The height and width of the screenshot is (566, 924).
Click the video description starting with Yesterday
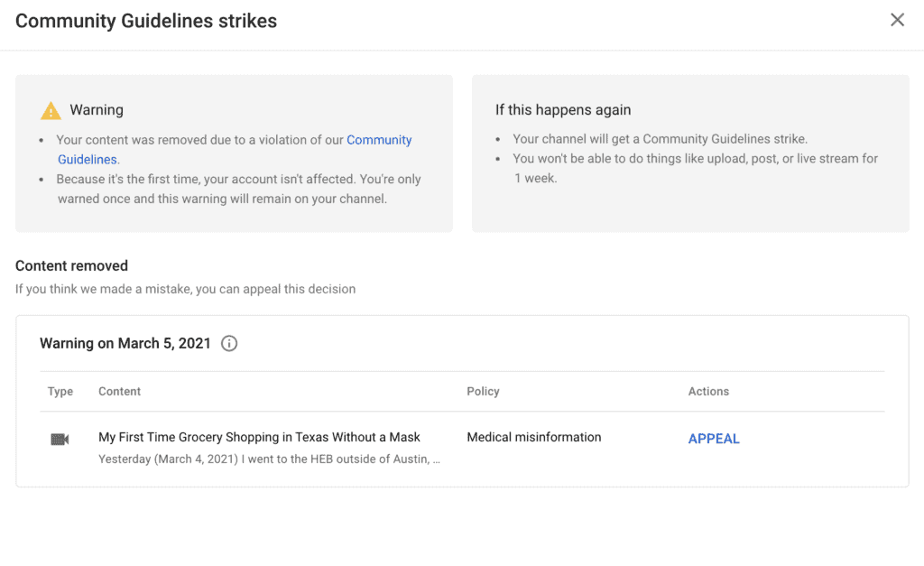click(x=269, y=459)
